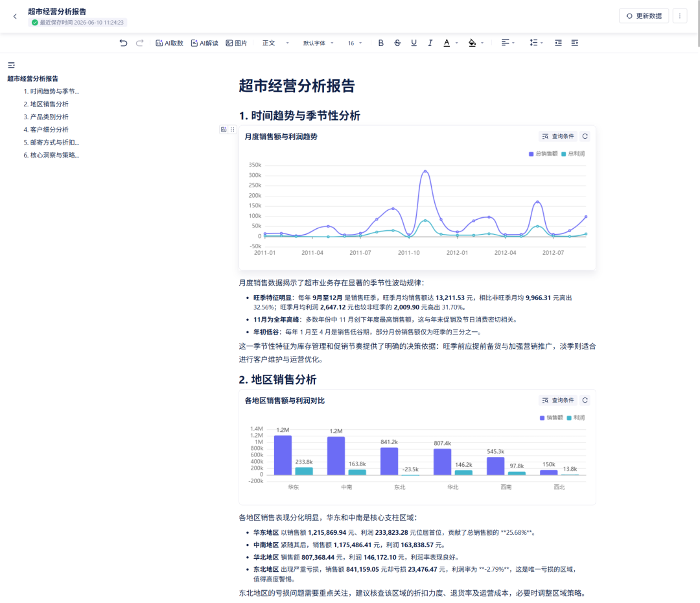Jump to outline item 1. 时间趋势与季节
Screen dimensions: 700x603
coord(51,91)
